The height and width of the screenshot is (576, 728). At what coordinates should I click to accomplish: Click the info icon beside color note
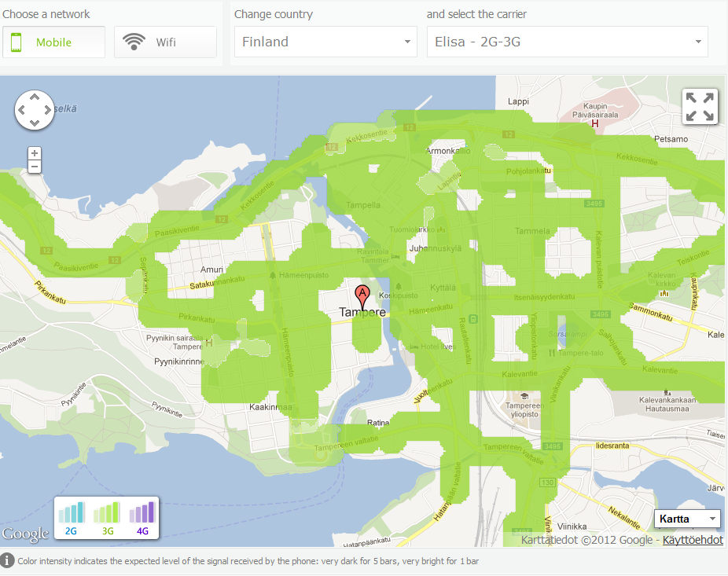7,561
